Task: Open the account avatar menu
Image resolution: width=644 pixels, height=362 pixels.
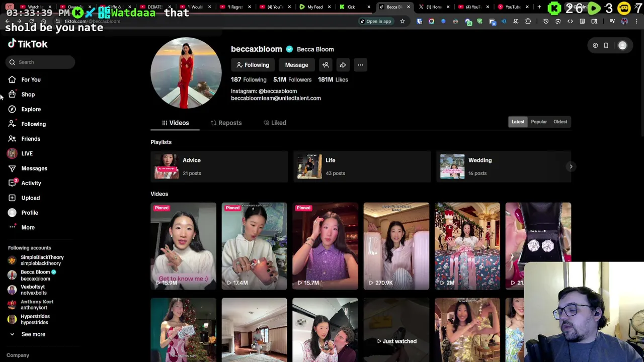Action: pos(622,45)
